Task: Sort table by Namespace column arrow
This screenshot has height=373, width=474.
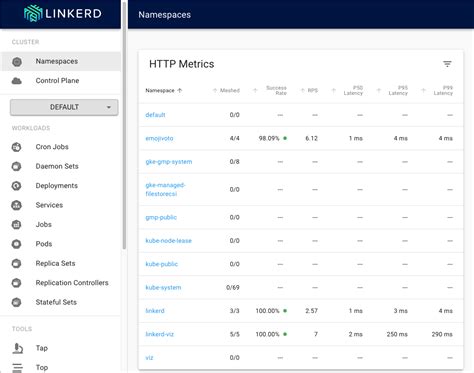Action: coord(180,90)
